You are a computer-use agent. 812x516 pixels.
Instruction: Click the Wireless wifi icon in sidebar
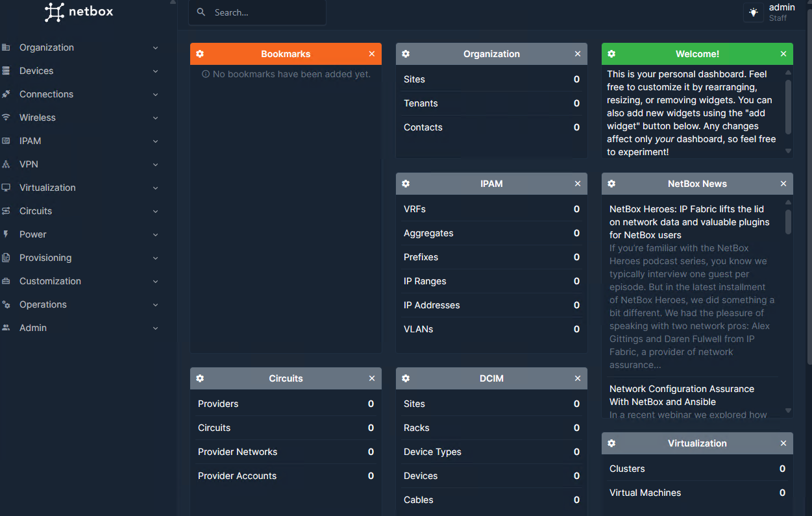click(x=6, y=117)
